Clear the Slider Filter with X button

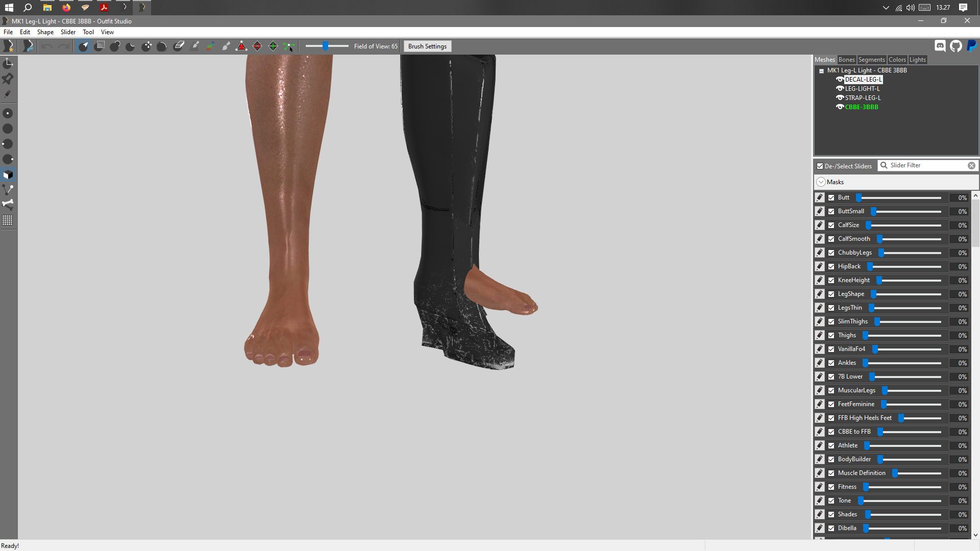971,166
